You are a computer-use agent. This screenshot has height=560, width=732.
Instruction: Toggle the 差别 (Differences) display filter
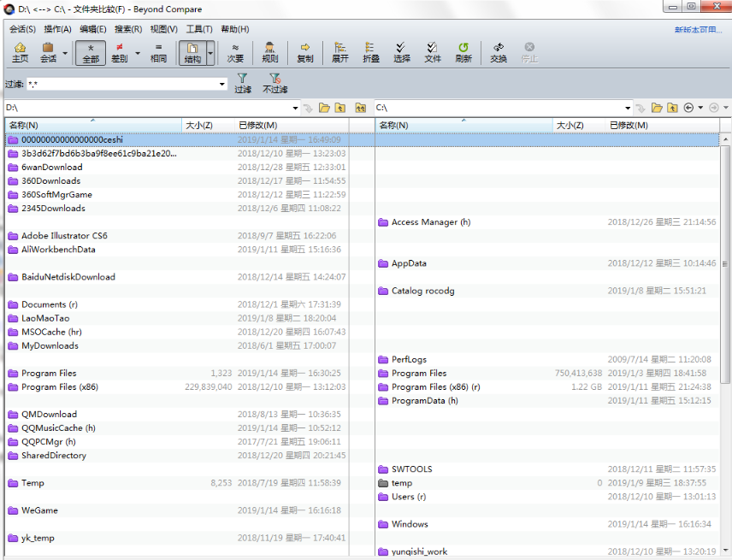click(119, 52)
